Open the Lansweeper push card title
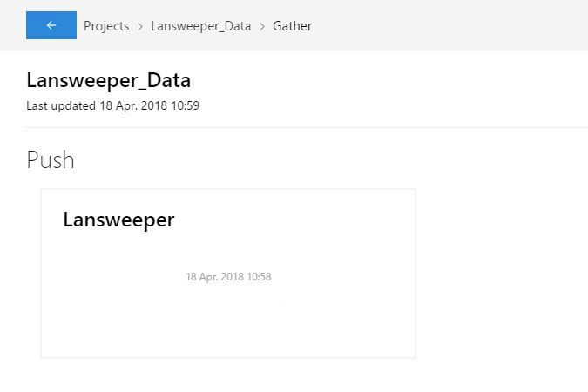Image resolution: width=588 pixels, height=392 pixels. pyautogui.click(x=118, y=220)
